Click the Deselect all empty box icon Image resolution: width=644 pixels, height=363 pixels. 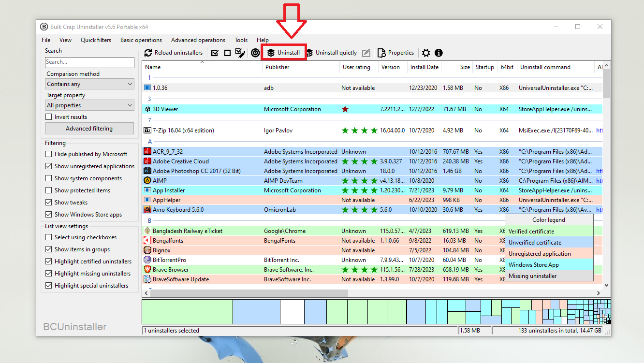(227, 53)
